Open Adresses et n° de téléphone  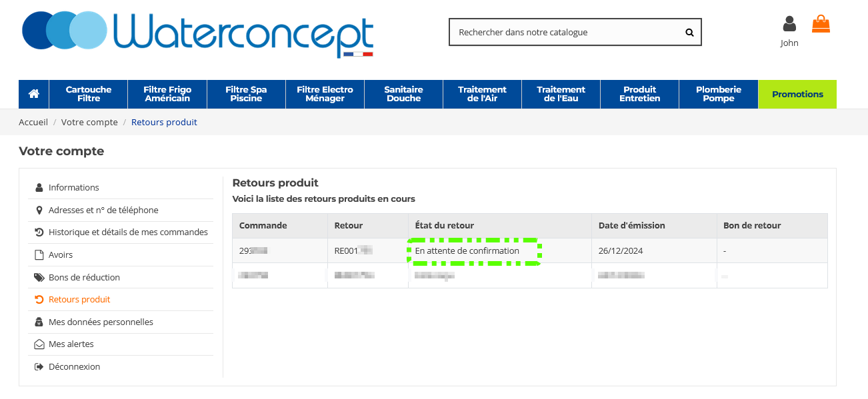(x=103, y=210)
